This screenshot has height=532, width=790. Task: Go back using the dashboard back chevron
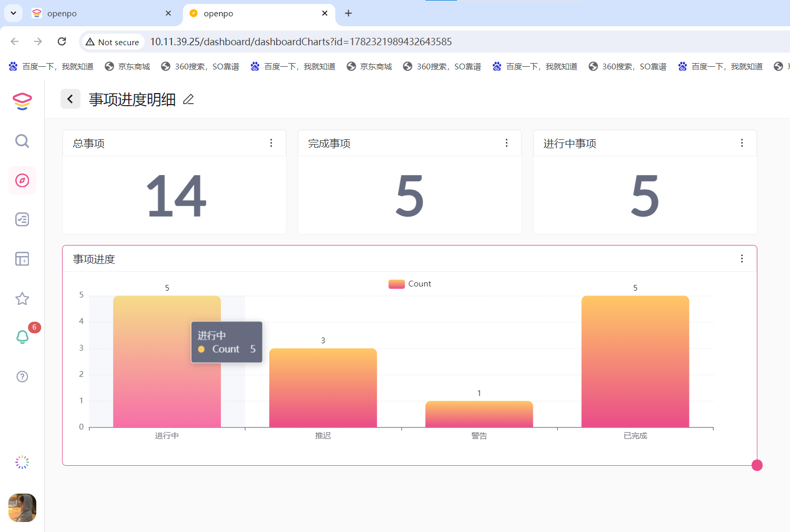[70, 99]
